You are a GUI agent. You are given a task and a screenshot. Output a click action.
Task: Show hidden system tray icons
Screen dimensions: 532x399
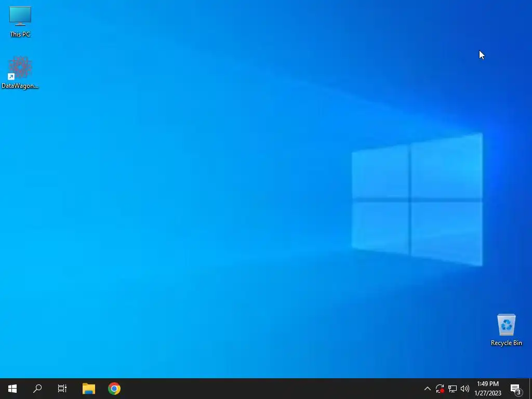[428, 389]
